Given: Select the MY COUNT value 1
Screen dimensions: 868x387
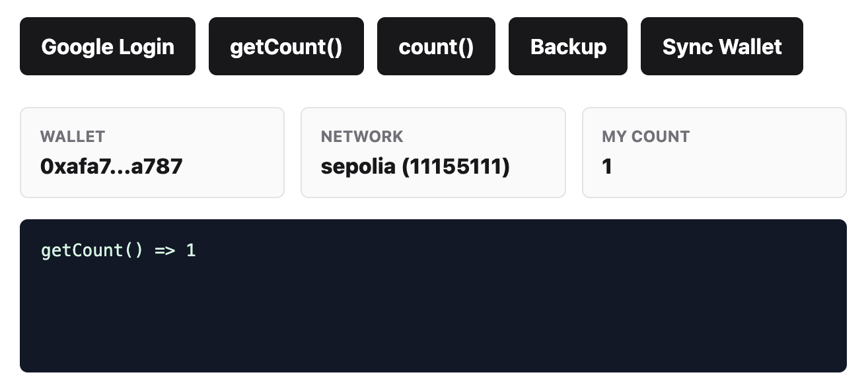Looking at the screenshot, I should tap(607, 167).
